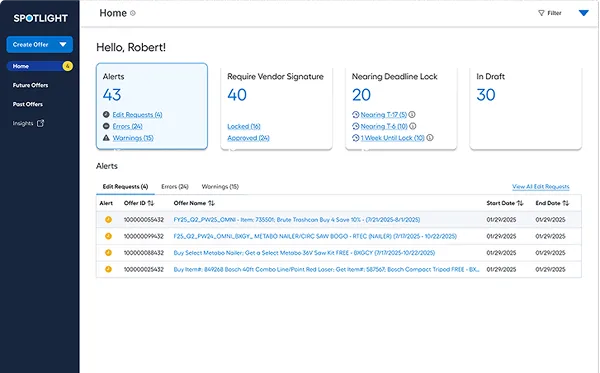Image resolution: width=600 pixels, height=373 pixels.
Task: Sort table by End Date
Action: pyautogui.click(x=566, y=203)
